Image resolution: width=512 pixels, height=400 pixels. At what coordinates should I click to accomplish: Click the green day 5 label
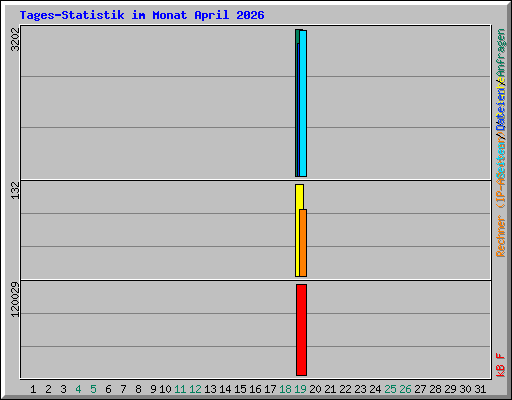pyautogui.click(x=93, y=389)
